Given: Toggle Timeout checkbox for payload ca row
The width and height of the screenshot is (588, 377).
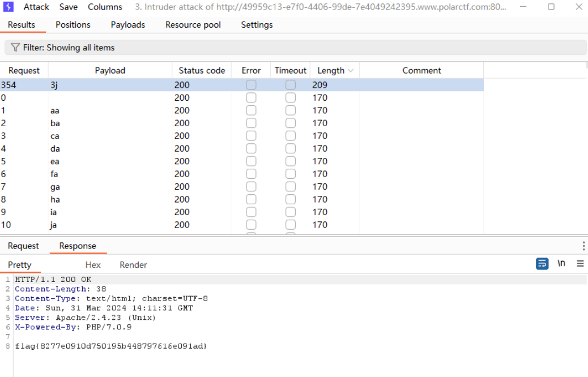Looking at the screenshot, I should click(290, 136).
